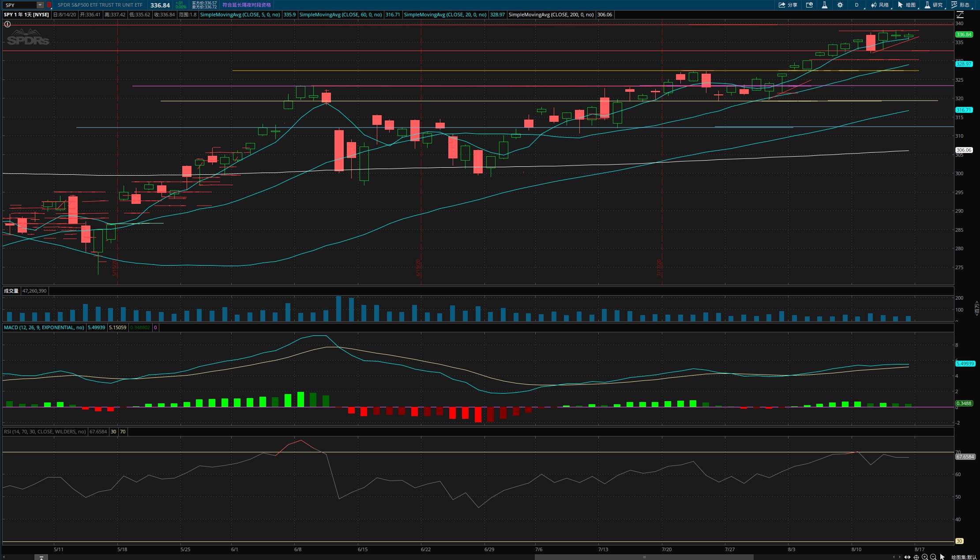980x560 pixels.
Task: Click the SimpleMovingAvg (CLOSE, 20, 0, no) label
Action: click(x=445, y=15)
